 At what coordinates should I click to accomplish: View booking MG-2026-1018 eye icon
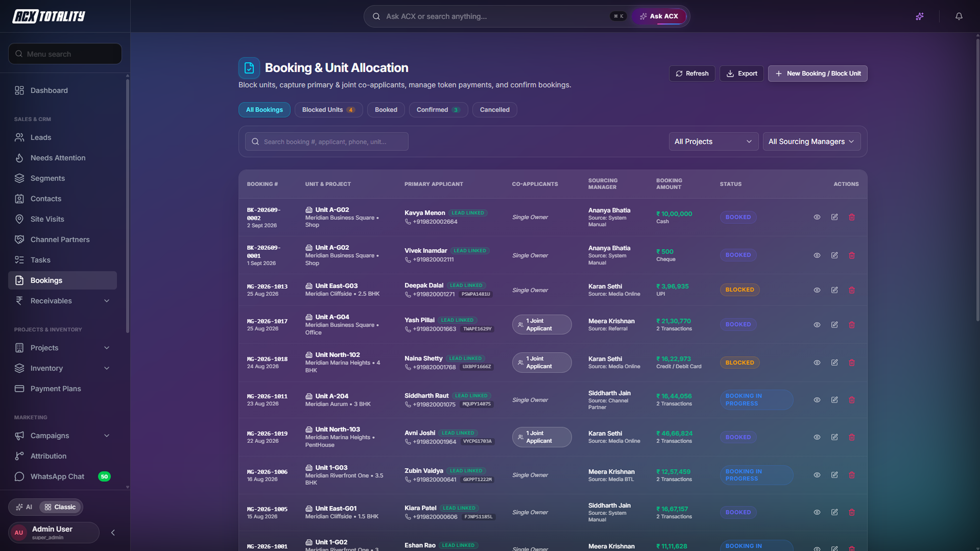(817, 363)
